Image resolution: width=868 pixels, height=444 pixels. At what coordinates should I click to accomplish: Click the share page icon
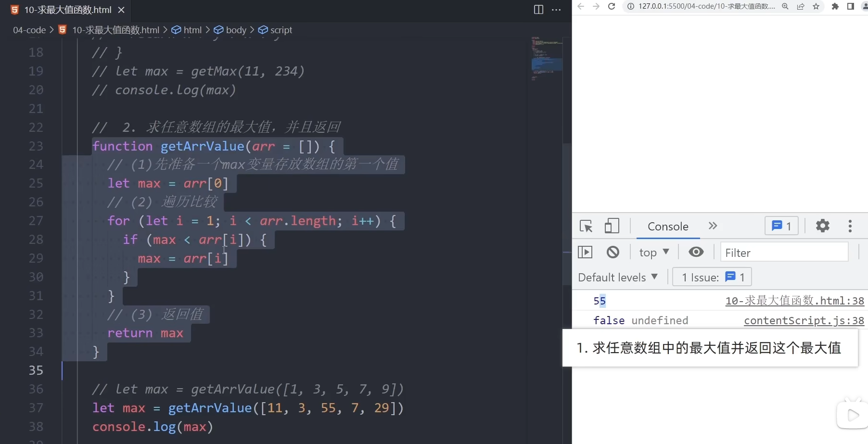pos(801,6)
